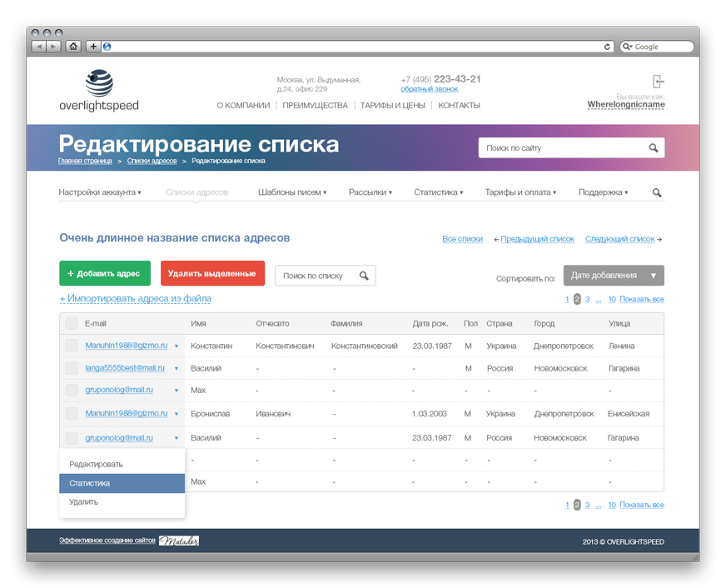Click the Дата рож. column header
Screen dimensions: 726x588
[430, 324]
